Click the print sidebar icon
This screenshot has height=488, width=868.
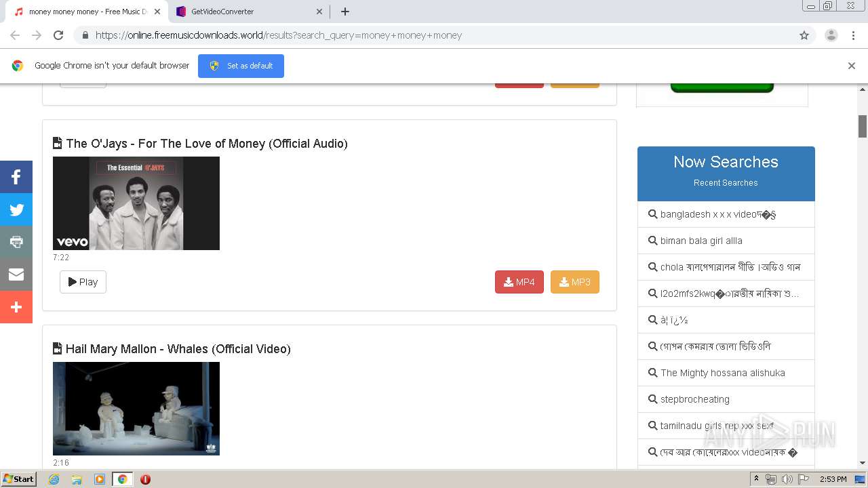[x=16, y=242]
